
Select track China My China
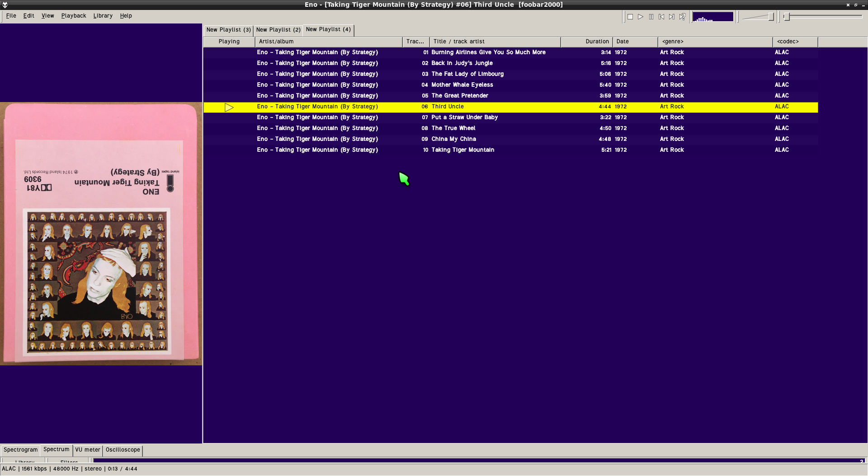point(510,139)
